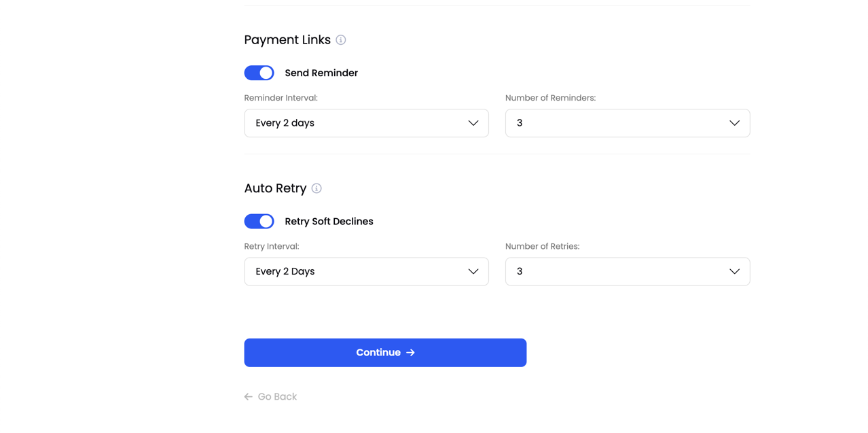
Task: Turn off Retry Soft Declines
Action: pyautogui.click(x=259, y=221)
